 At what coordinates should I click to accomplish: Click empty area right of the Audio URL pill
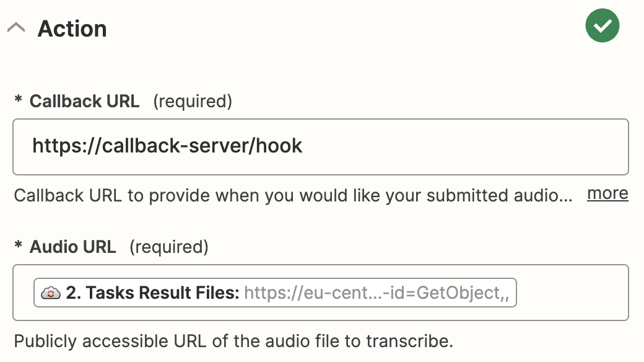(571, 293)
